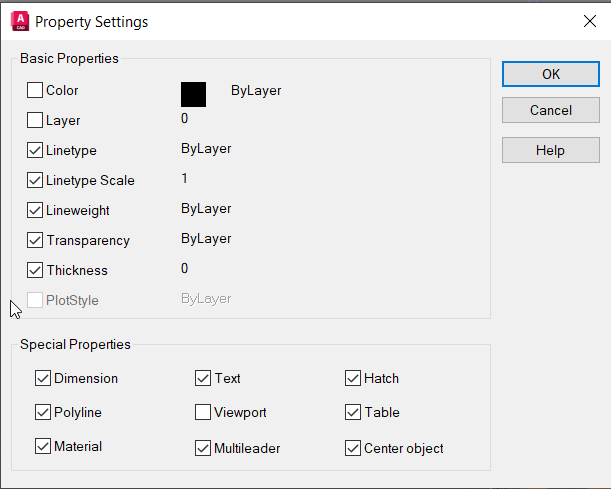Enable the Color checkbox

(x=35, y=91)
